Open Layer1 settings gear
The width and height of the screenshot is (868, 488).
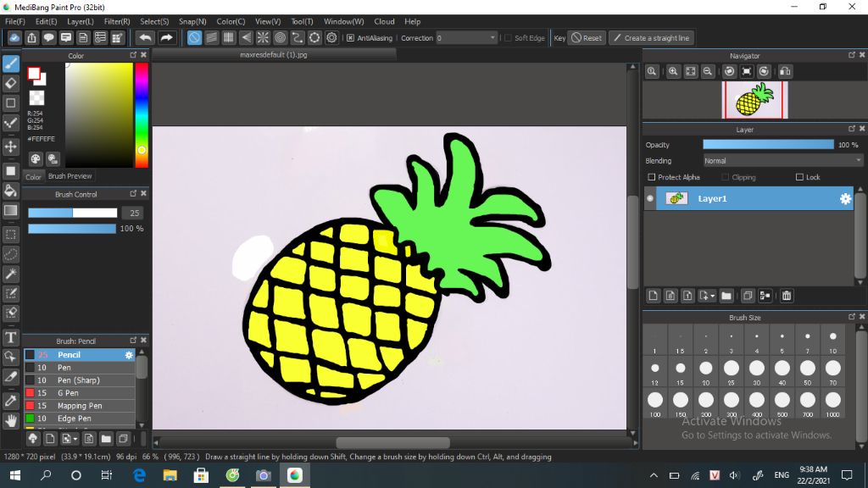point(845,198)
